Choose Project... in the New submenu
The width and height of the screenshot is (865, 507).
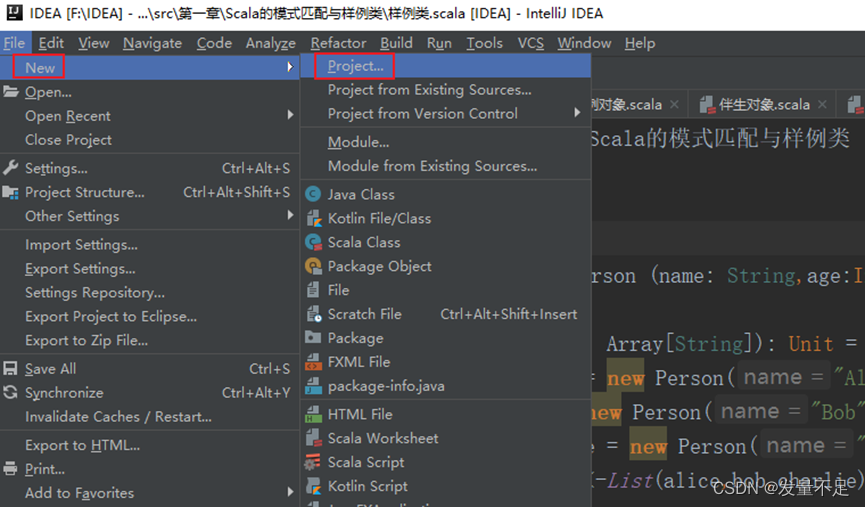(x=446, y=66)
